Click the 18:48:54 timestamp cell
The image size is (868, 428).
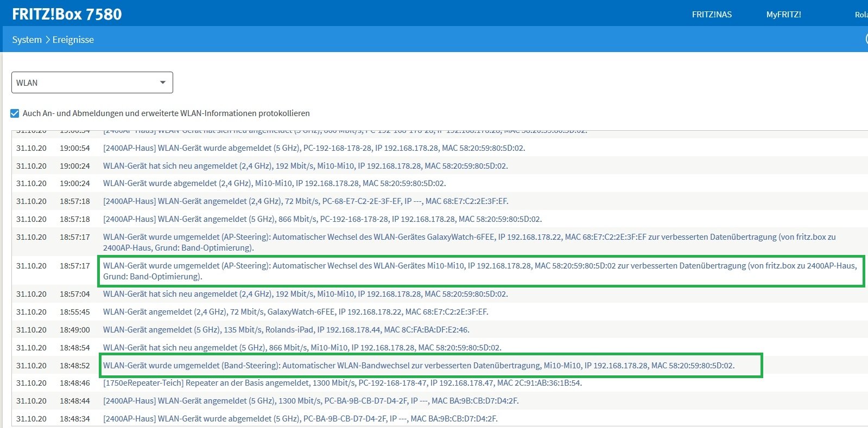click(75, 348)
